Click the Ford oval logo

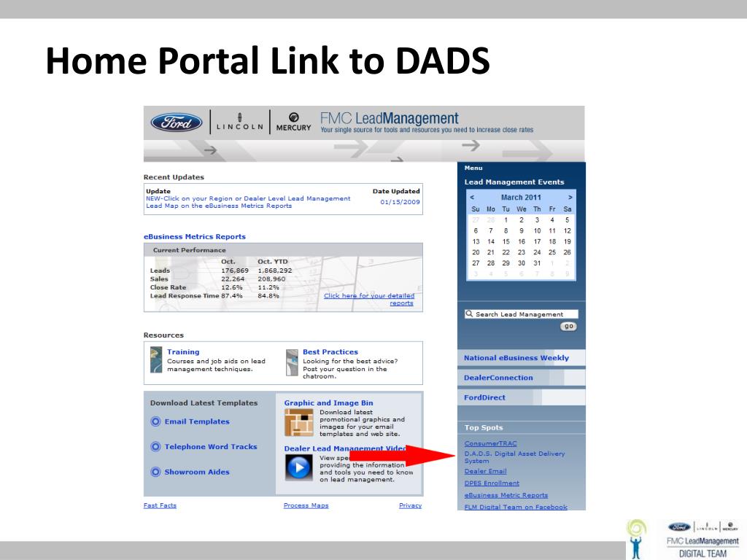click(x=177, y=122)
